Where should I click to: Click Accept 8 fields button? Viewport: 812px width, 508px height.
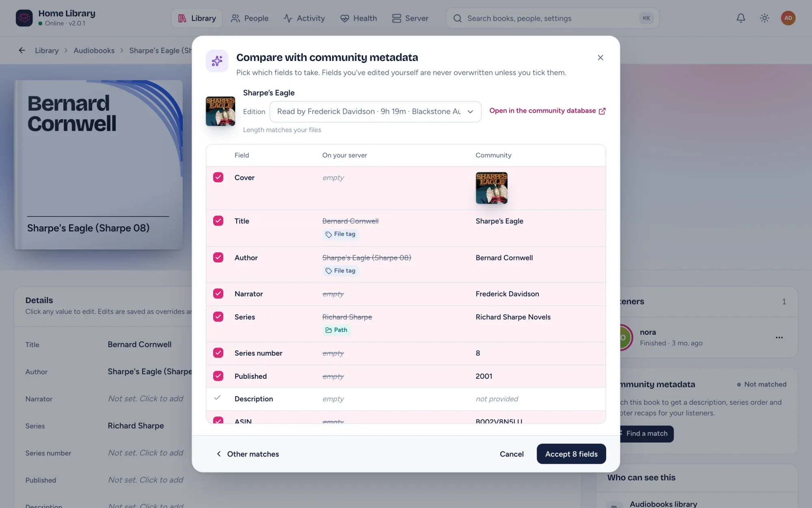571,454
